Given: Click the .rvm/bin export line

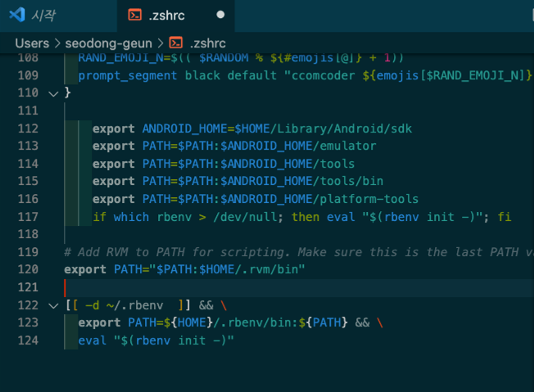Looking at the screenshot, I should [184, 269].
